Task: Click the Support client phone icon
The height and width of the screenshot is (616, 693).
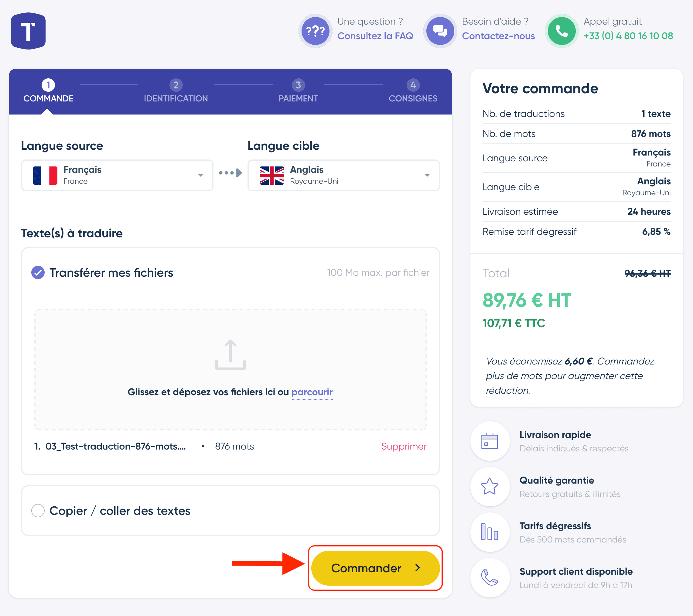Action: tap(490, 577)
